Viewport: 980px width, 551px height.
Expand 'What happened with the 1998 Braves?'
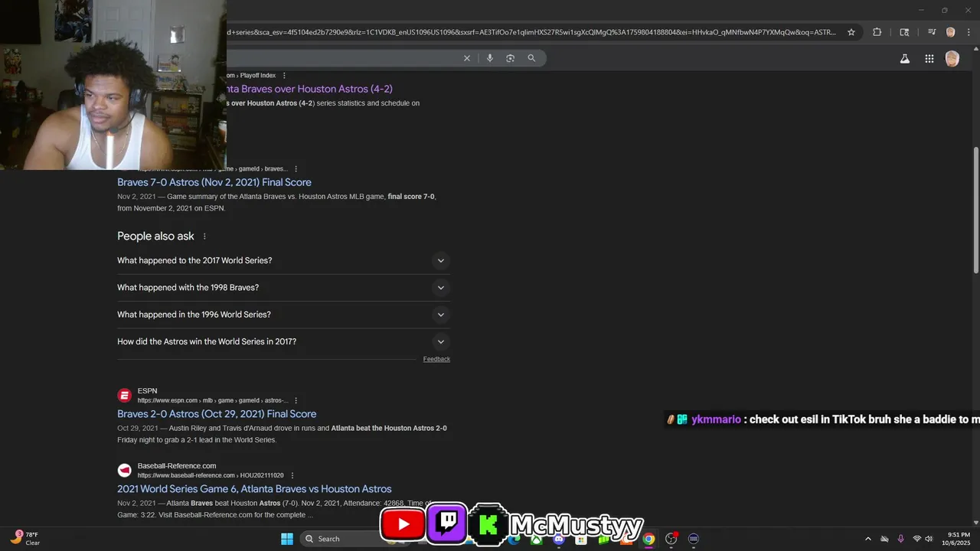[x=283, y=288]
